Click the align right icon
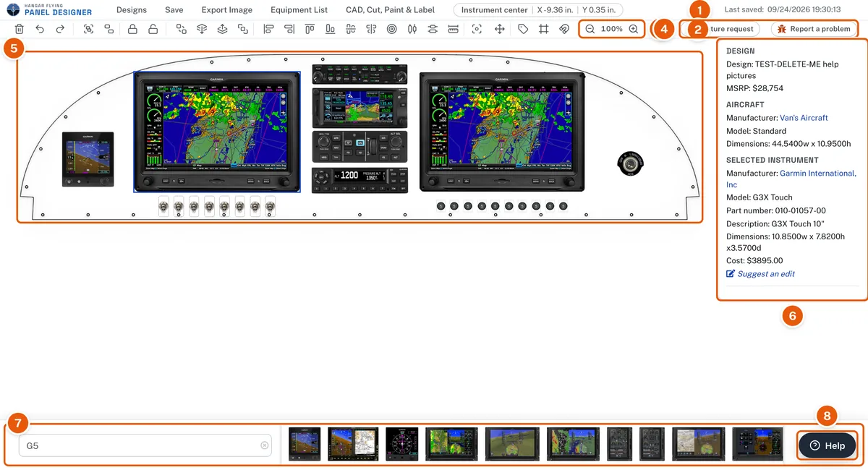Screen dimensions: 868x470 289,29
